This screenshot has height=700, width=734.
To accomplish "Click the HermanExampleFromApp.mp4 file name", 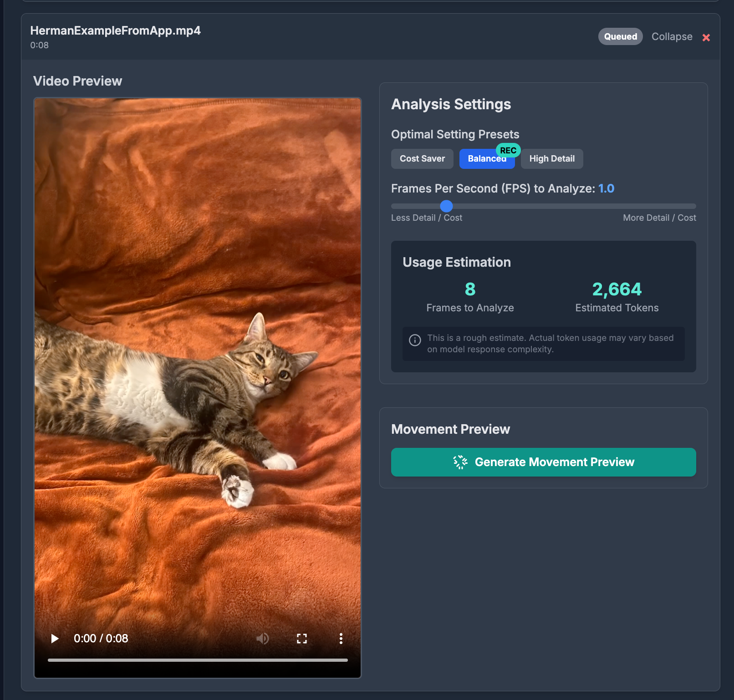I will [x=115, y=30].
